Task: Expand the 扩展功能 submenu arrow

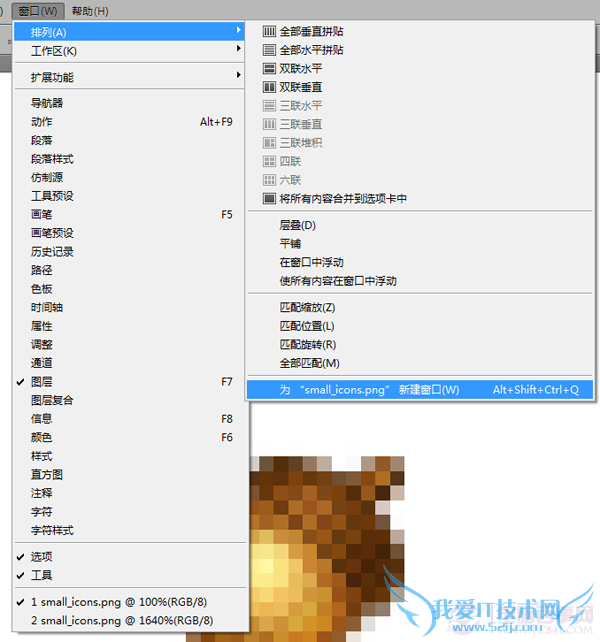Action: (x=238, y=75)
